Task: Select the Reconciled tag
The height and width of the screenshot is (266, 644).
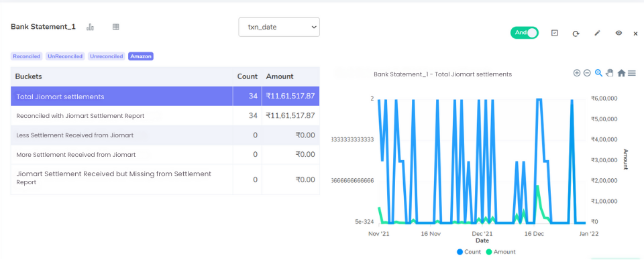Action: (27, 56)
